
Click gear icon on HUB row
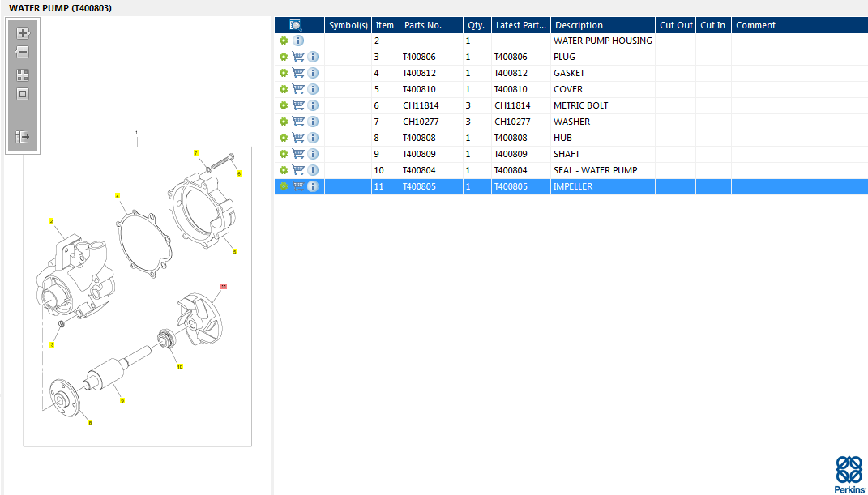[284, 138]
